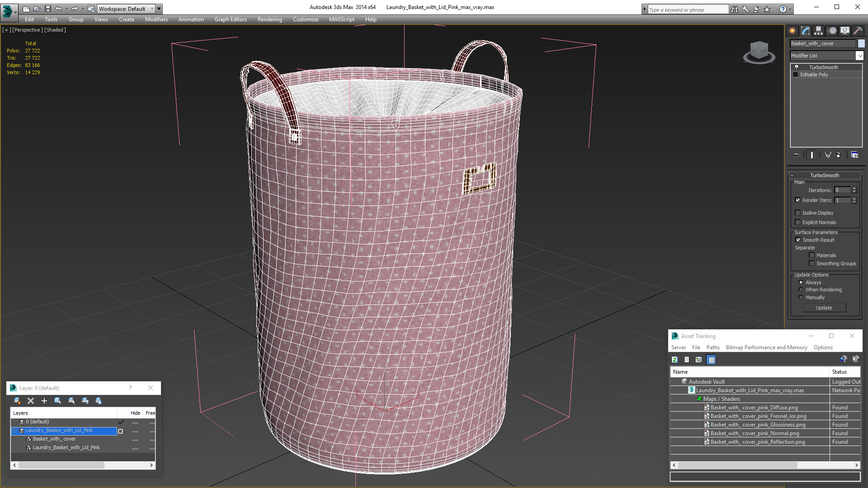The height and width of the screenshot is (488, 868).
Task: Open the Modifiers menu
Action: (156, 19)
